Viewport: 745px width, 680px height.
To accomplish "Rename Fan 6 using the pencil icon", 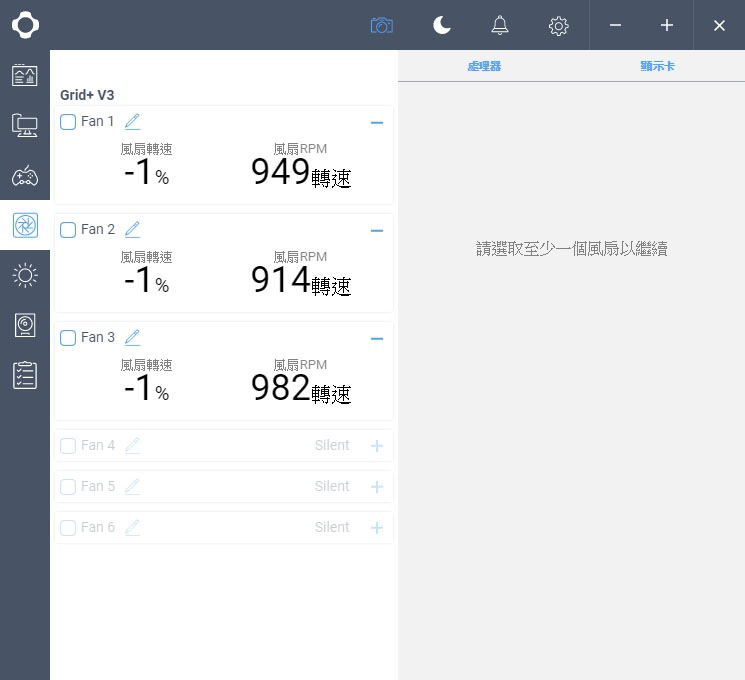I will tap(133, 527).
